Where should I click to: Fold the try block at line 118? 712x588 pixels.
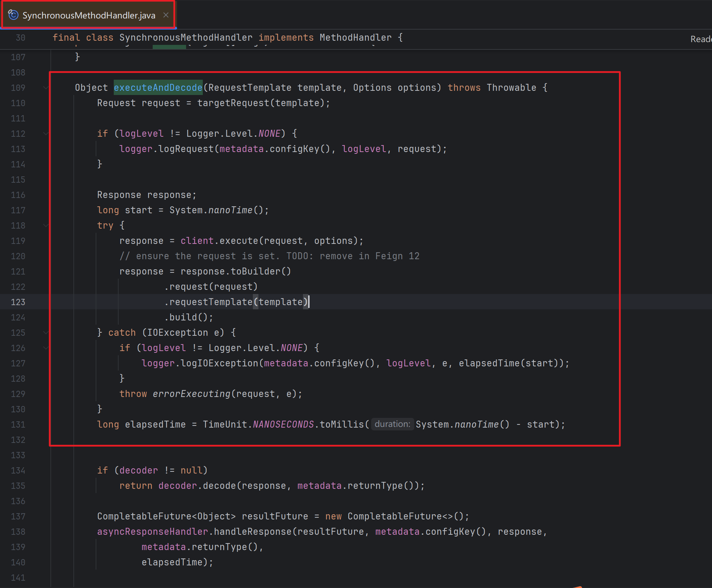[46, 225]
